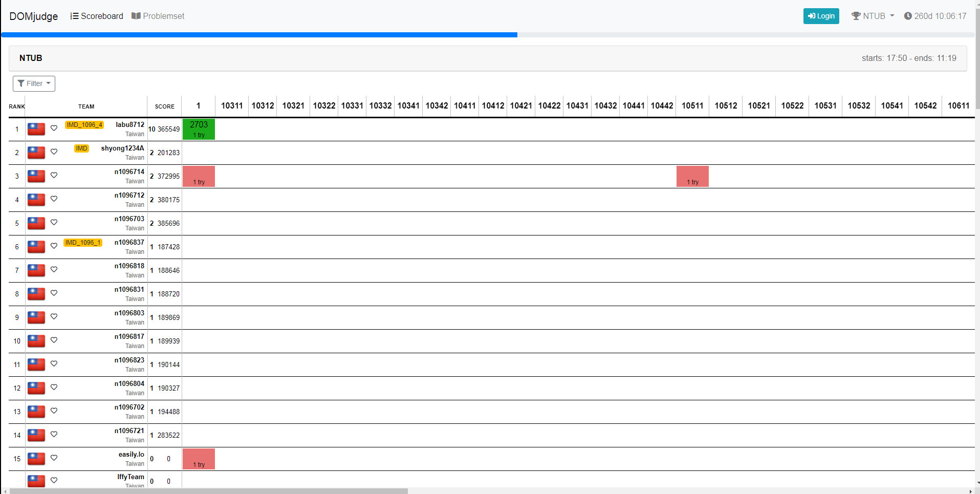Toggle heart for team shyong1234A
The height and width of the screenshot is (494, 980).
[x=54, y=152]
